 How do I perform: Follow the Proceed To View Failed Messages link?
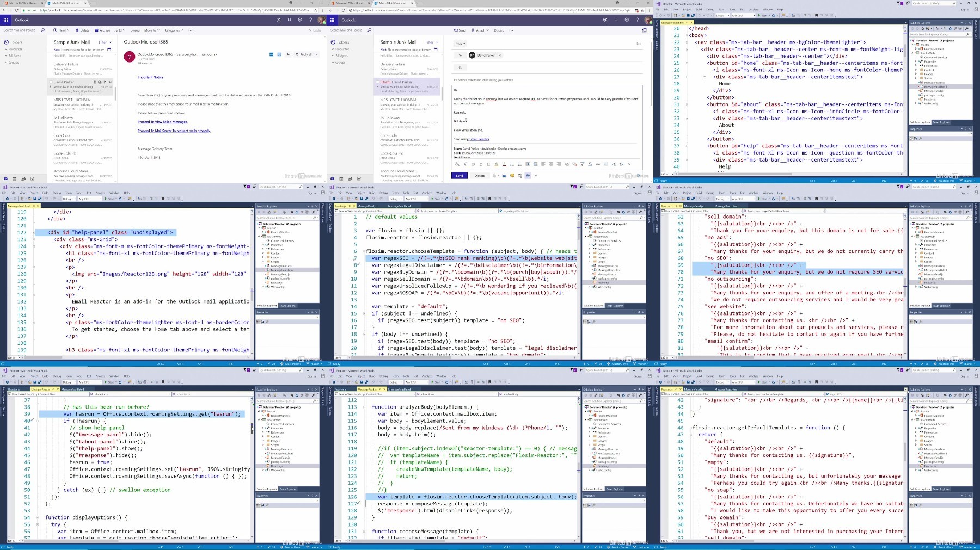(162, 122)
